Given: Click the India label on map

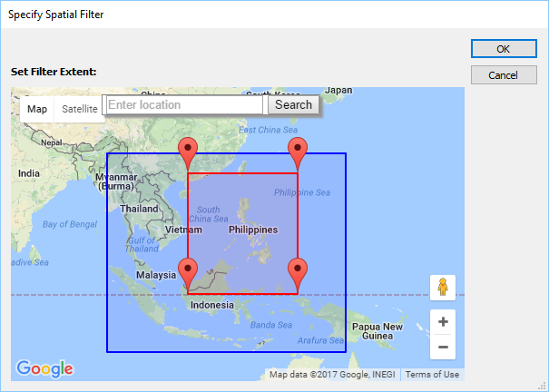Looking at the screenshot, I should pyautogui.click(x=29, y=173).
